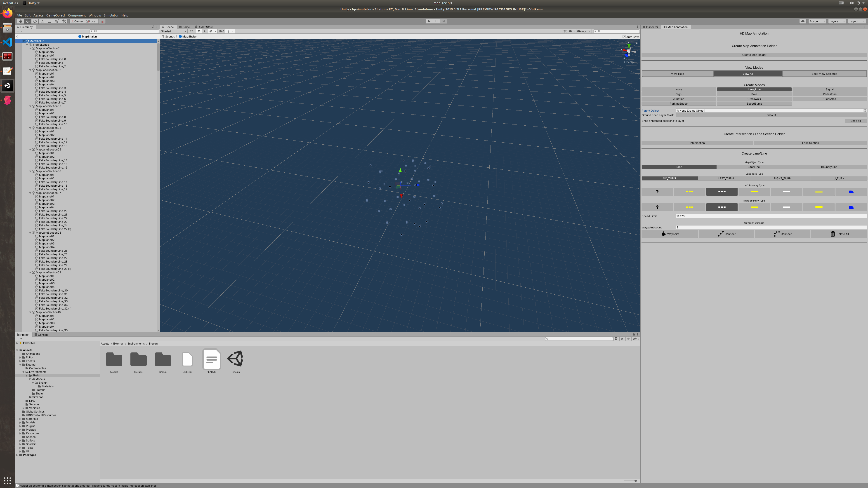
Task: Select the Scale tool in toolbar
Action: 42,21
